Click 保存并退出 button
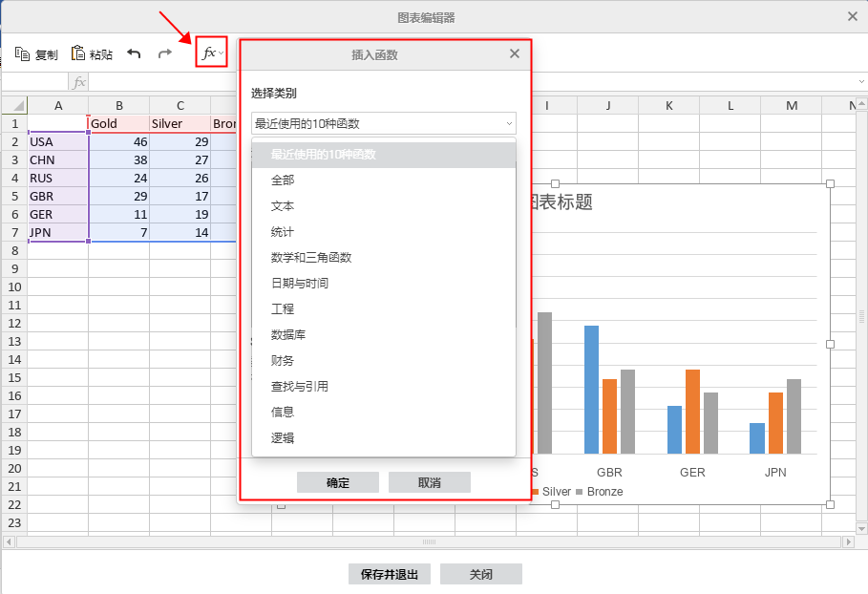 click(x=390, y=574)
